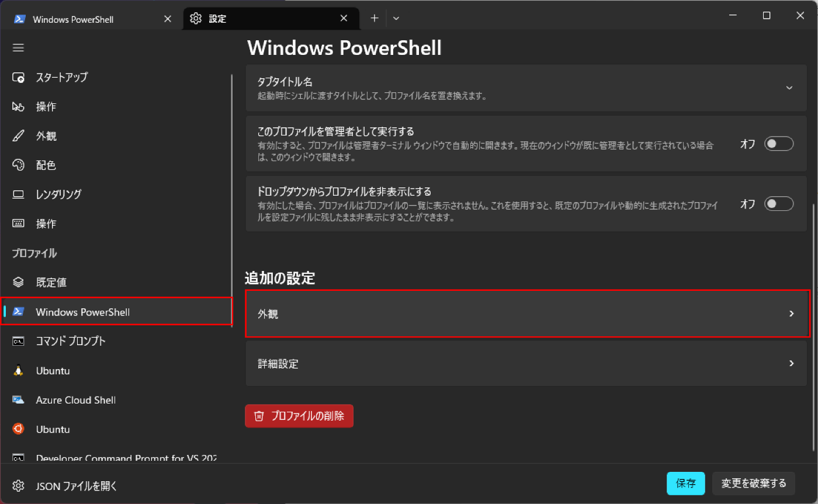Screen dimensions: 818x504
Task: Open 外観 under 追加の設定
Action: pyautogui.click(x=528, y=314)
